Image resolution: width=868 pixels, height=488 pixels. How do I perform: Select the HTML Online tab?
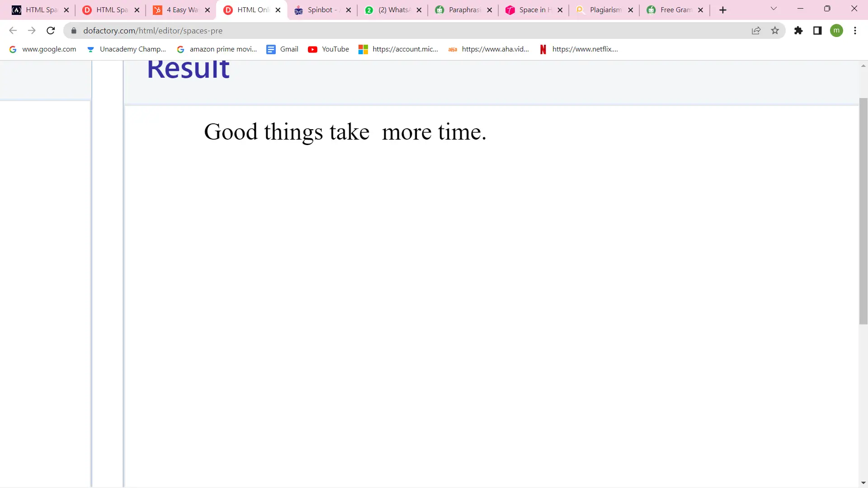[250, 9]
